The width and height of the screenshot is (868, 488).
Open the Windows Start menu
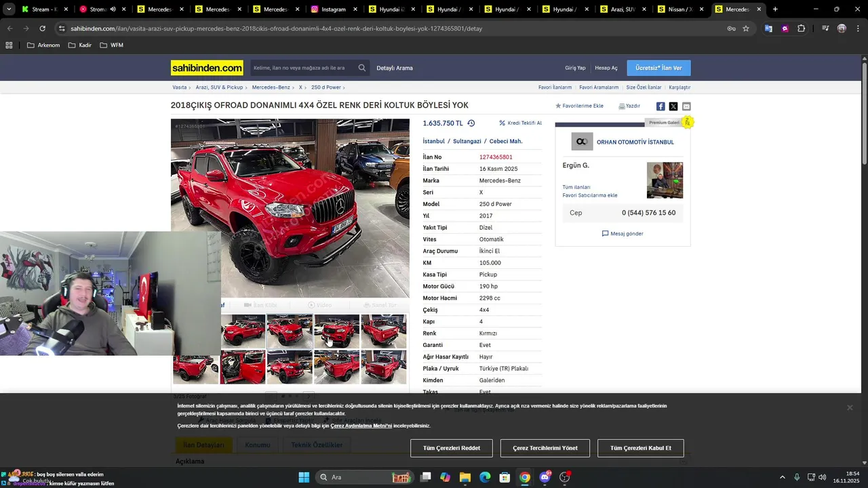[x=304, y=477]
